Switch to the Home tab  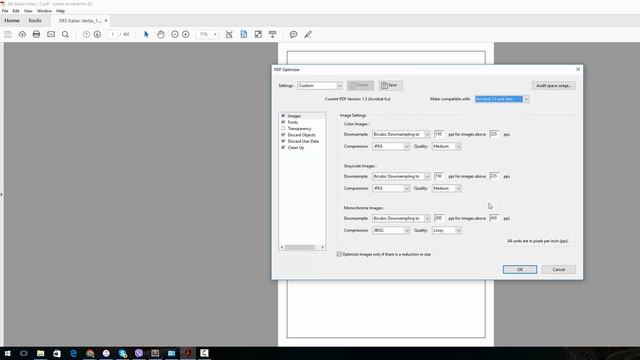pyautogui.click(x=12, y=20)
